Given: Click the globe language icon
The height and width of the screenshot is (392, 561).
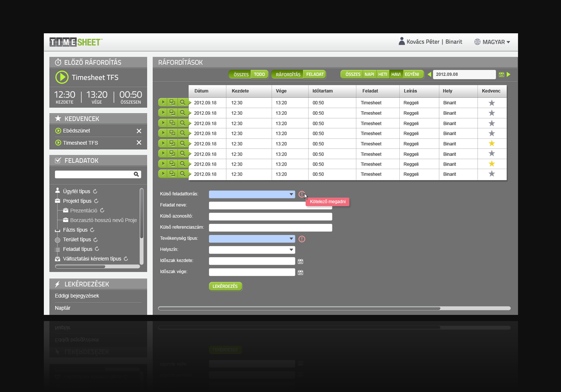Looking at the screenshot, I should [477, 42].
